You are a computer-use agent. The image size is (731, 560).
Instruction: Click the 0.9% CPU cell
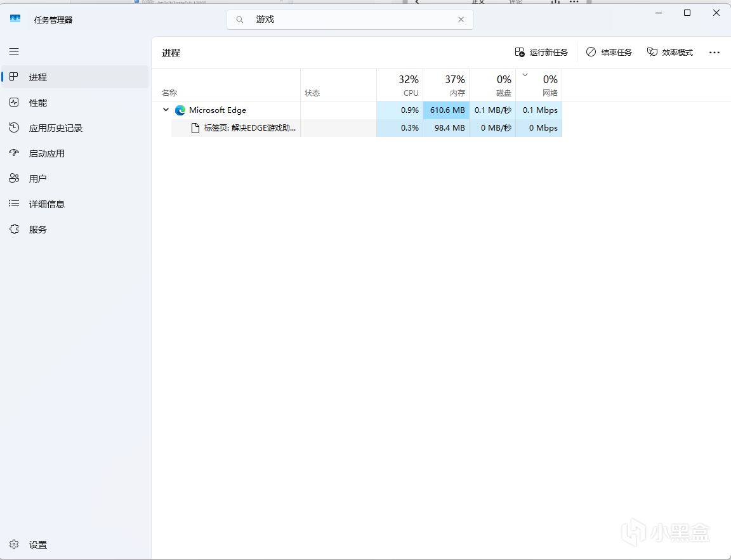click(400, 110)
